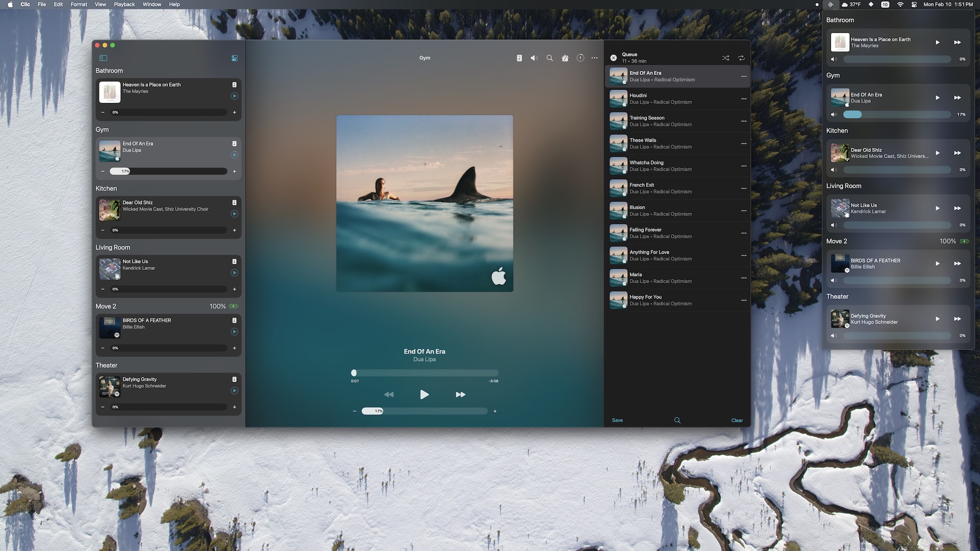The height and width of the screenshot is (551, 980).
Task: Increase Theater volume with plus
Action: coord(234,407)
